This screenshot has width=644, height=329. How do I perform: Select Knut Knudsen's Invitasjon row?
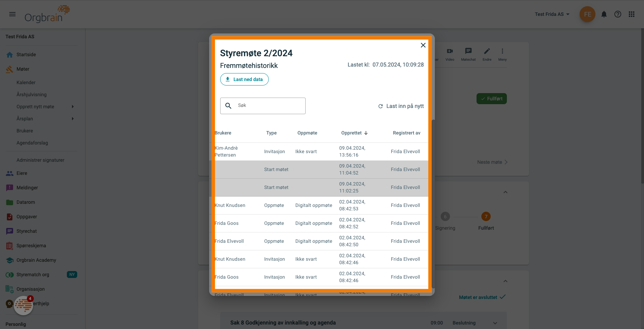[x=320, y=259]
